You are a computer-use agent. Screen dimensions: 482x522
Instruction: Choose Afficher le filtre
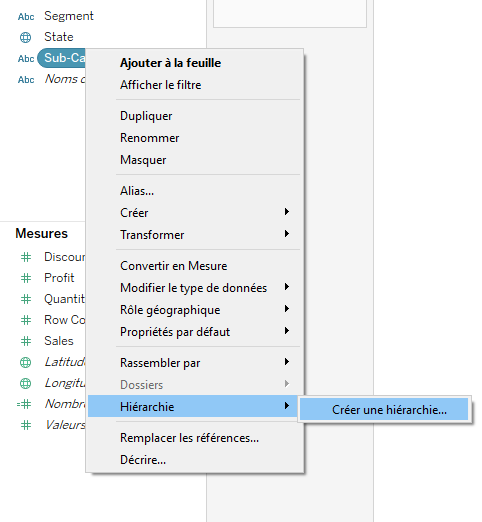pyautogui.click(x=160, y=85)
